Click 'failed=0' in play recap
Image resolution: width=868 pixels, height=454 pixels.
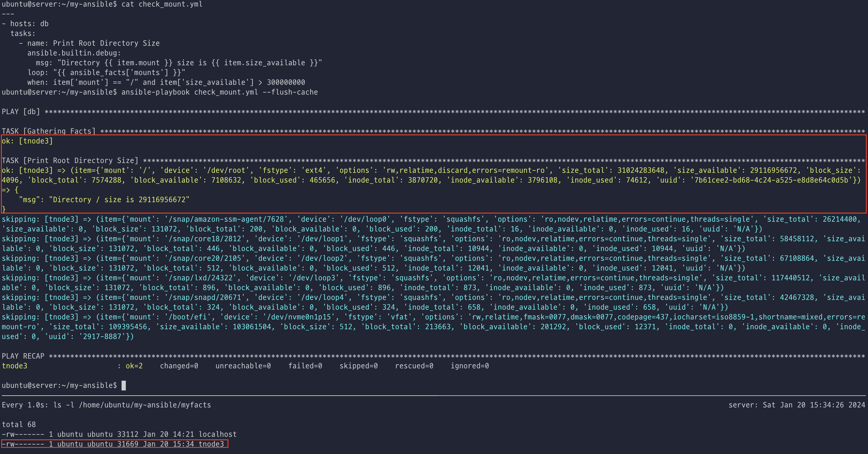[x=305, y=366]
